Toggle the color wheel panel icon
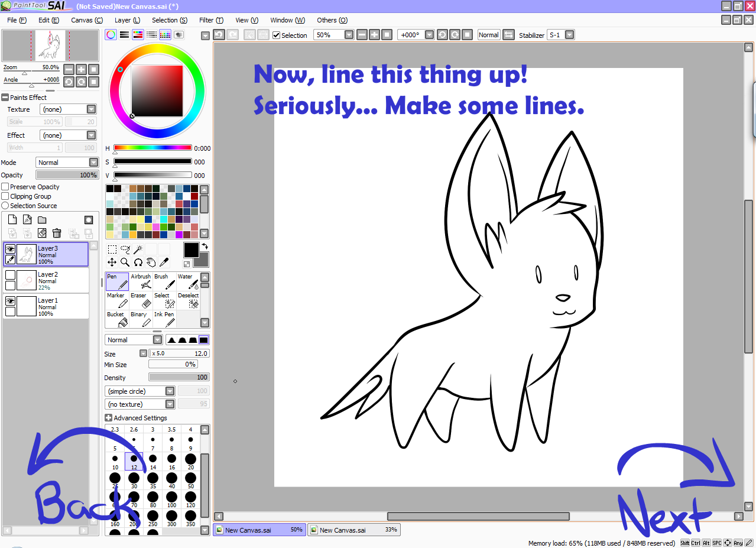The height and width of the screenshot is (548, 756). click(x=111, y=35)
